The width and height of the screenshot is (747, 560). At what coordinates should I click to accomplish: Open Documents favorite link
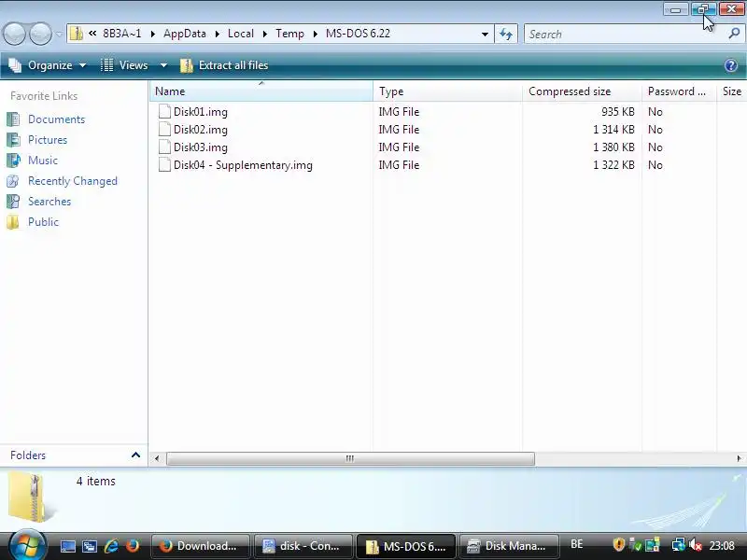(x=56, y=119)
